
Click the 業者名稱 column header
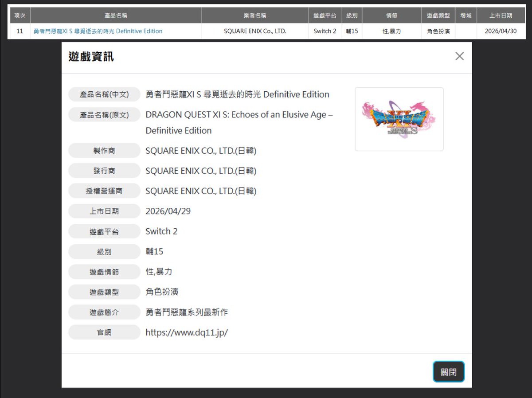tap(255, 16)
